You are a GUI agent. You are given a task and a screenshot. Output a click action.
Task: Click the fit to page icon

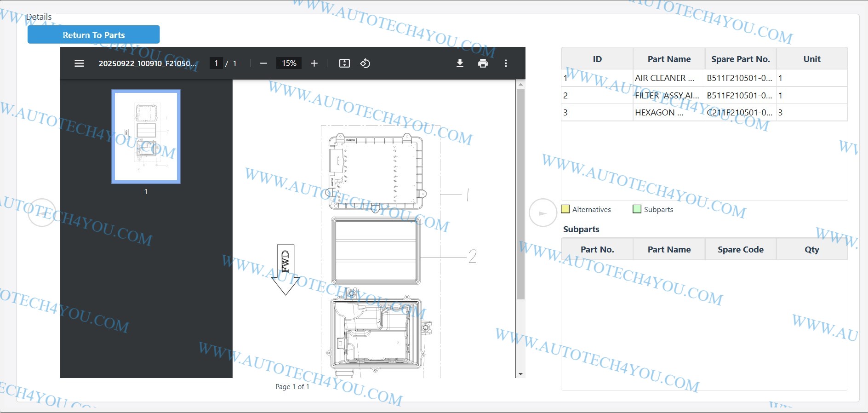click(x=344, y=63)
